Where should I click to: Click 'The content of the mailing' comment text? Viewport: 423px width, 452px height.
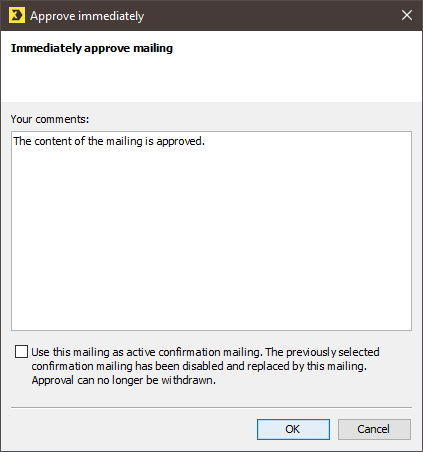[78, 141]
